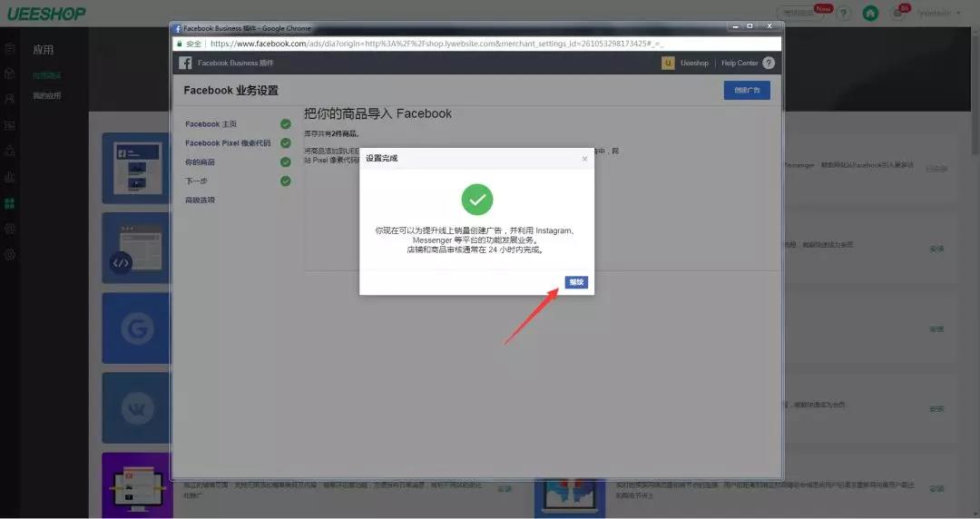Click the user customers icon in UEESHOP sidebar
This screenshot has width=980, height=519.
(9, 99)
